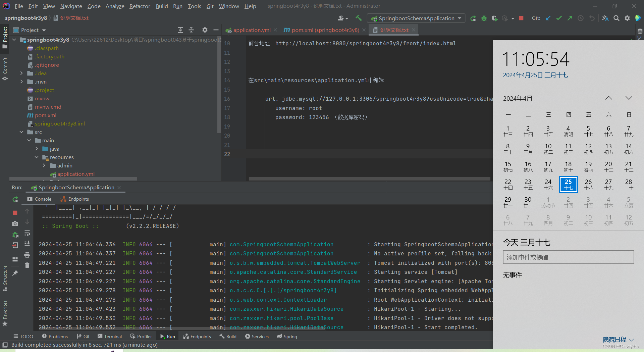This screenshot has width=644, height=352.
Task: Open SpringbootSchemaApplication run configuration dropdown
Action: click(416, 18)
